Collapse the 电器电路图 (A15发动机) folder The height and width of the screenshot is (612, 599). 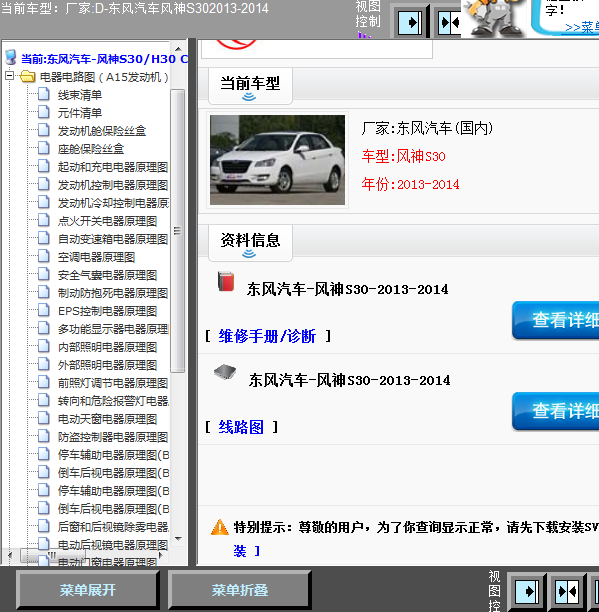point(9,76)
